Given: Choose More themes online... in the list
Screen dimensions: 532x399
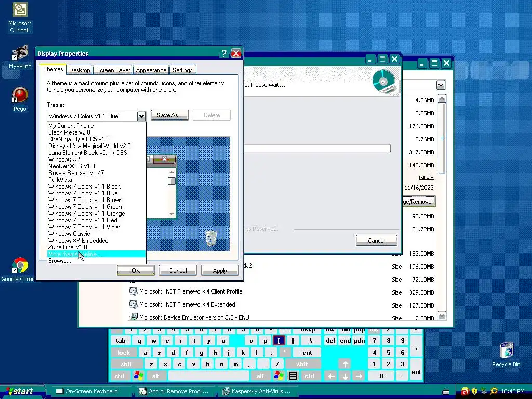Looking at the screenshot, I should [96, 254].
